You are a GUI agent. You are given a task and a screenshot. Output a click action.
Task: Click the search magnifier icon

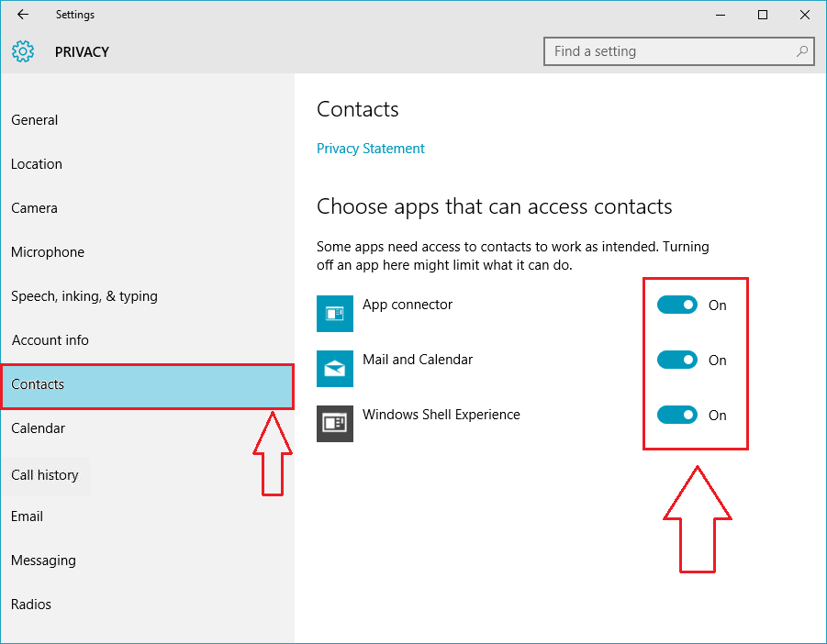(801, 51)
